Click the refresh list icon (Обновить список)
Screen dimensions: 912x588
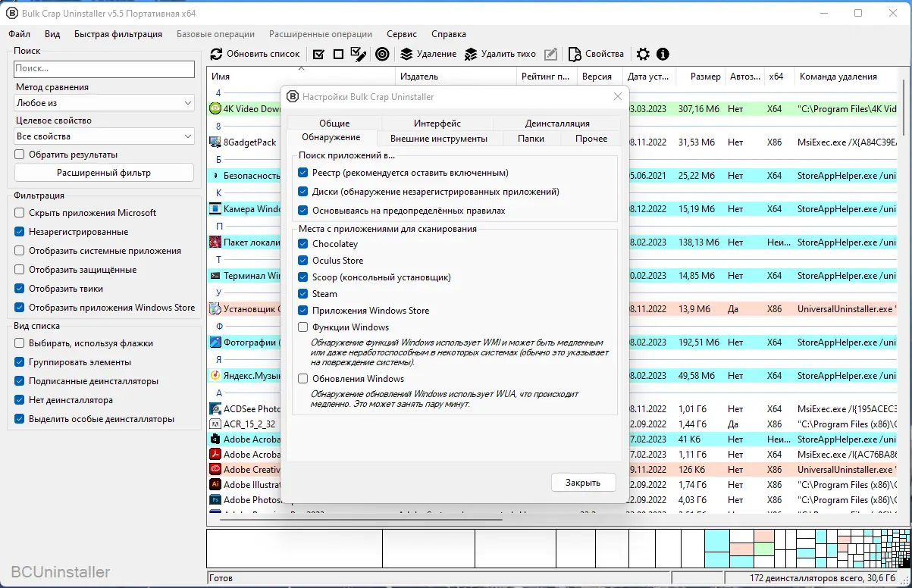coord(217,54)
